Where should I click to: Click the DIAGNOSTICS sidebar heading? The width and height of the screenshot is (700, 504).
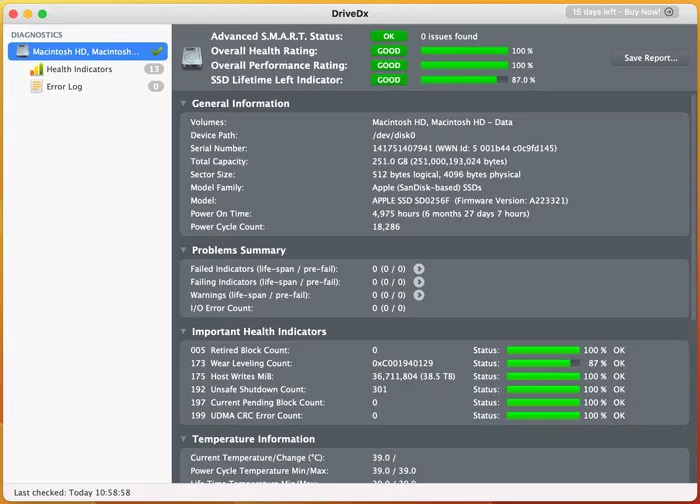[x=37, y=35]
